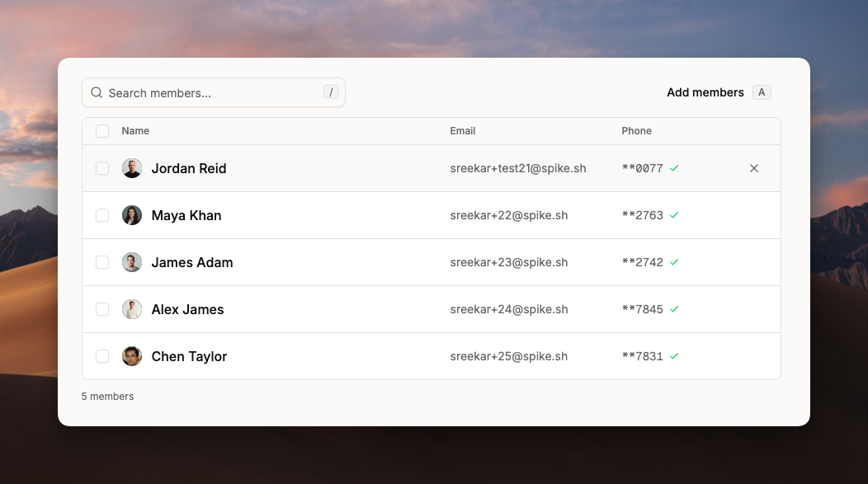Viewport: 868px width, 484px height.
Task: Click the Name column header
Action: (135, 131)
